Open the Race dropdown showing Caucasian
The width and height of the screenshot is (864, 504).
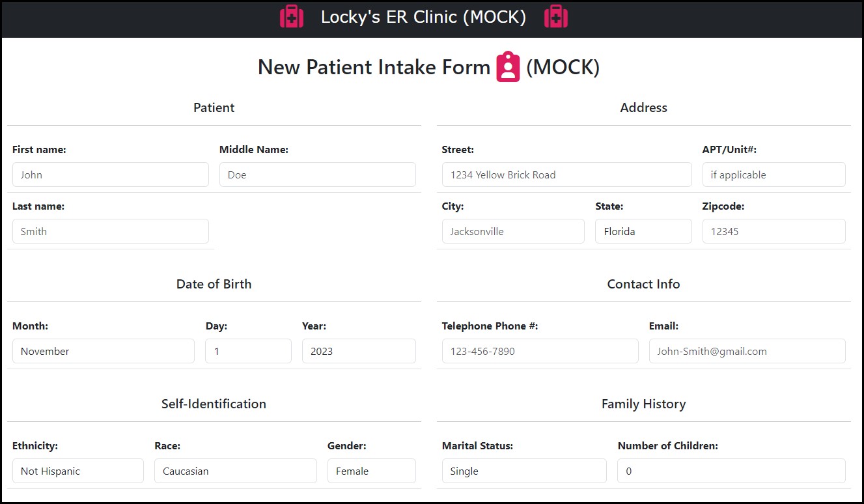coord(236,471)
